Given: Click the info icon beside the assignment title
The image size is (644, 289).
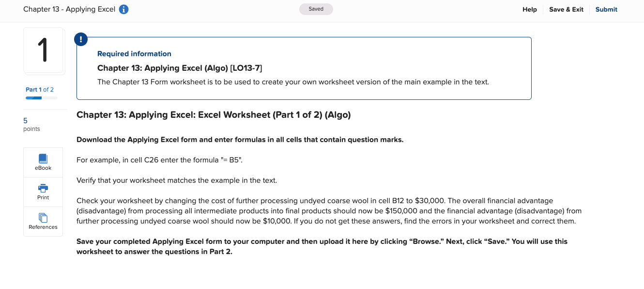Looking at the screenshot, I should coord(123,9).
